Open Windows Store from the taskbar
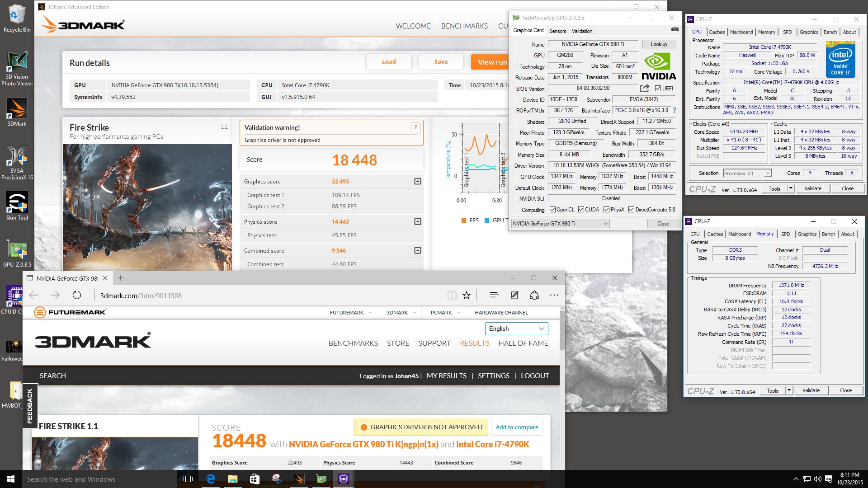This screenshot has width=868, height=488. 255,479
